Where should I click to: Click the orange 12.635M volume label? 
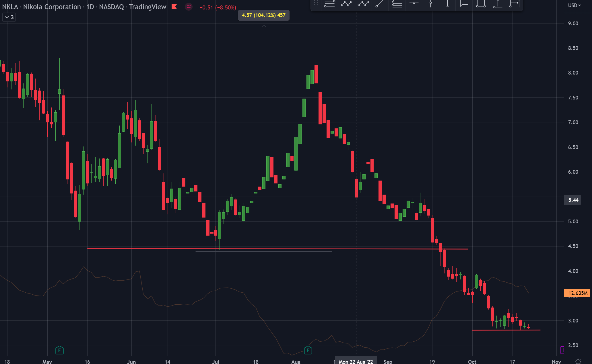(577, 293)
